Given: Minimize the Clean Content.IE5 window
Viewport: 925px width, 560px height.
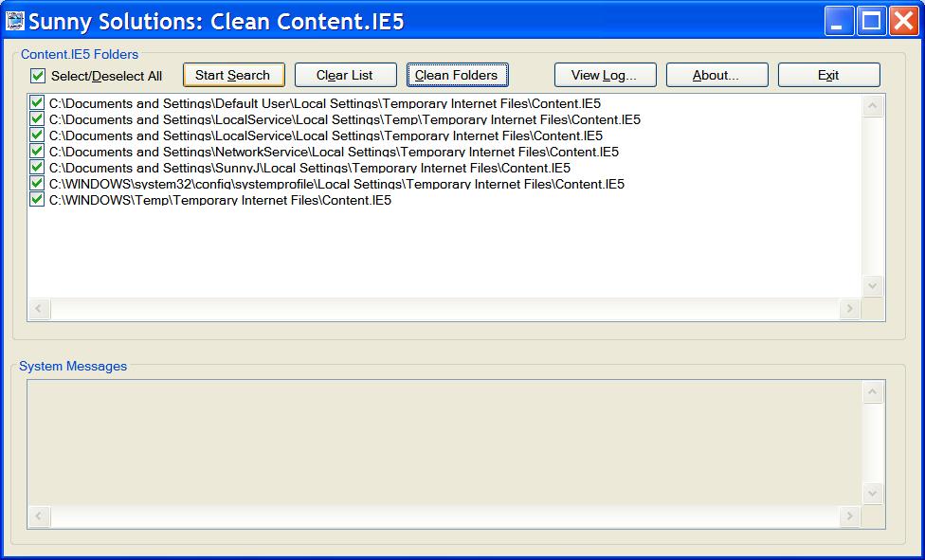Looking at the screenshot, I should pyautogui.click(x=839, y=21).
